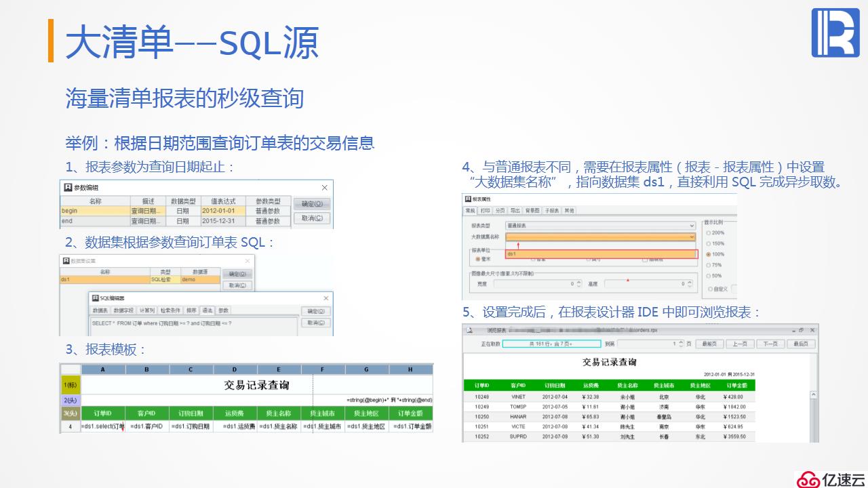The image size is (868, 488).
Task: Open the 计算列 tab in SQL editor
Action: point(147,310)
